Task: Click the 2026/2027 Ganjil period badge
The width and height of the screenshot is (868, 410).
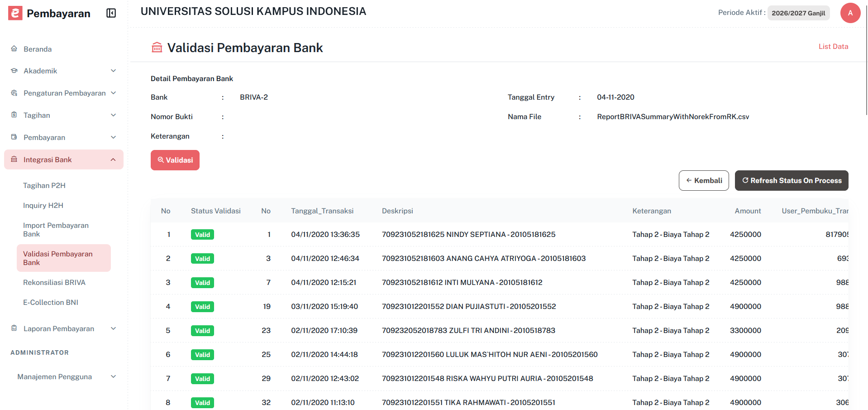Action: (798, 13)
